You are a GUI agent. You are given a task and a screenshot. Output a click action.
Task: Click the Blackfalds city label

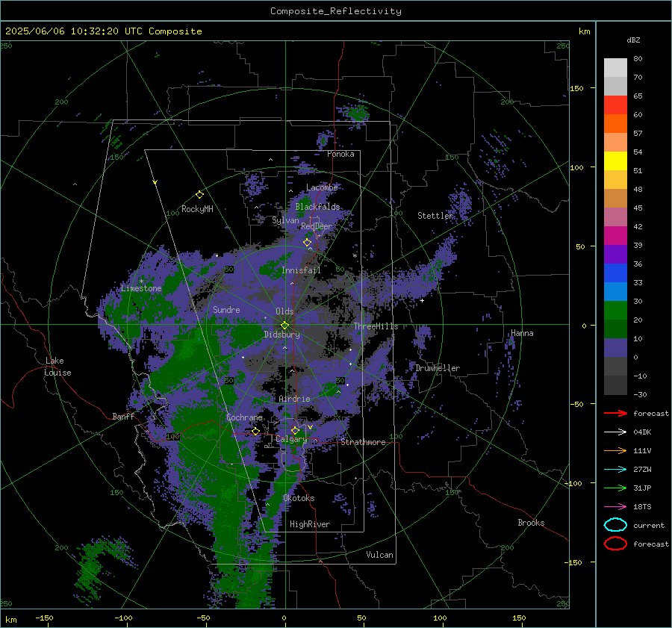pyautogui.click(x=317, y=207)
